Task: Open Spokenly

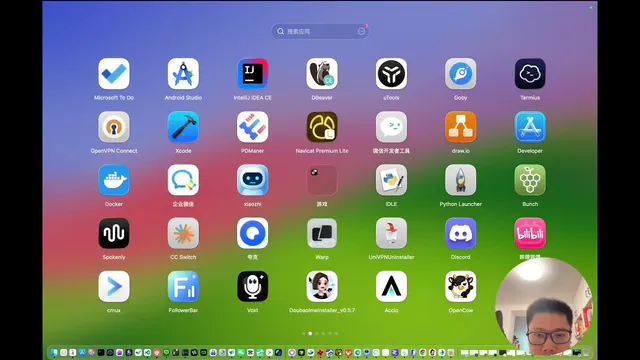Action: tap(114, 233)
